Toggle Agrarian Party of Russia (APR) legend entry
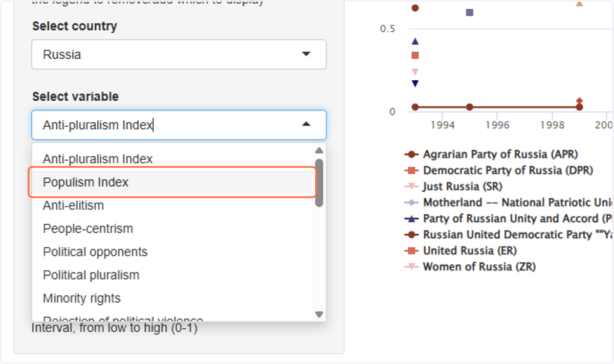 tap(491, 154)
